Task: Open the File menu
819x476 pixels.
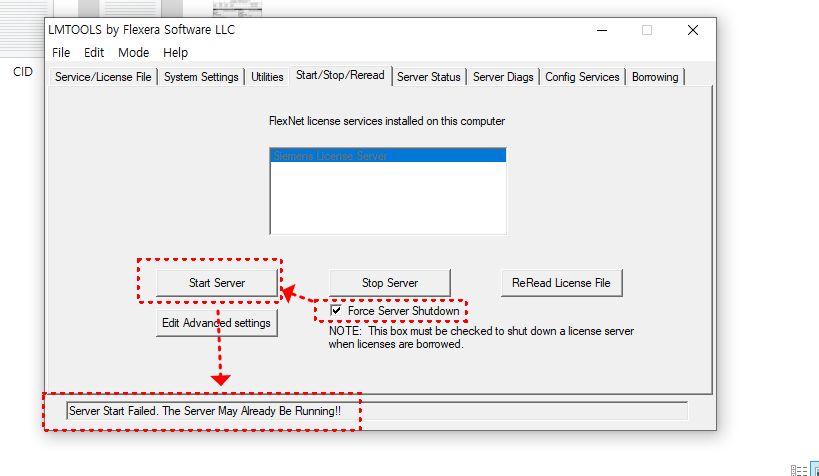Action: coord(61,53)
